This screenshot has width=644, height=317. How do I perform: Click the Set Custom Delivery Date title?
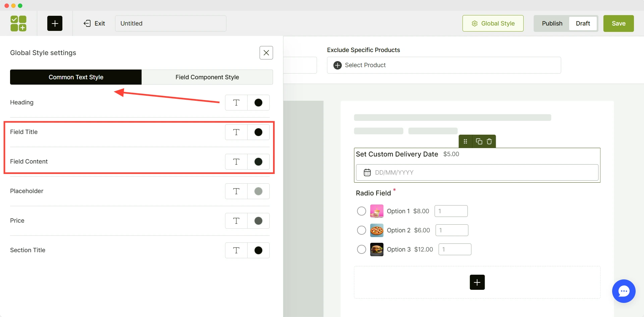click(397, 154)
